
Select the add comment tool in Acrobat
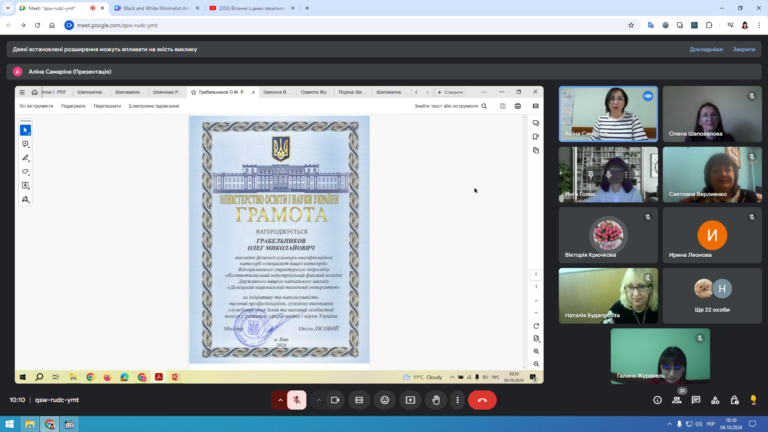pyautogui.click(x=25, y=144)
